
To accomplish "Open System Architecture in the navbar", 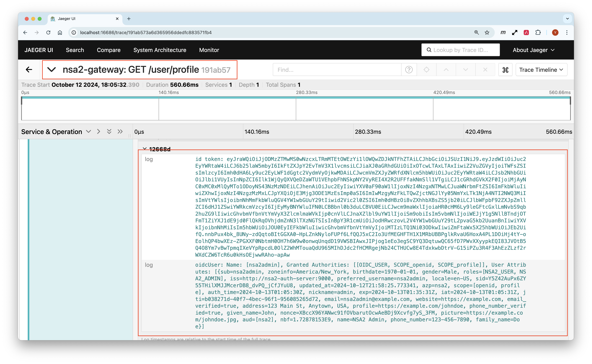I will tap(160, 50).
